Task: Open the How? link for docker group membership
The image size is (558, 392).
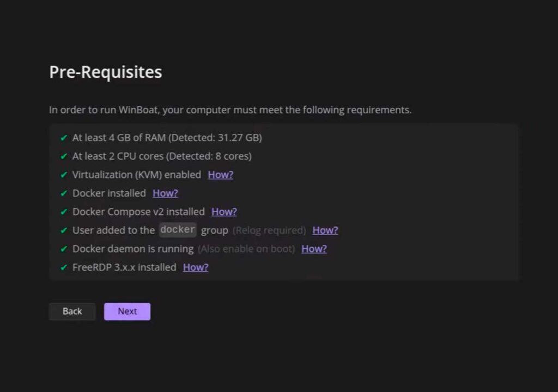Action: (x=325, y=230)
